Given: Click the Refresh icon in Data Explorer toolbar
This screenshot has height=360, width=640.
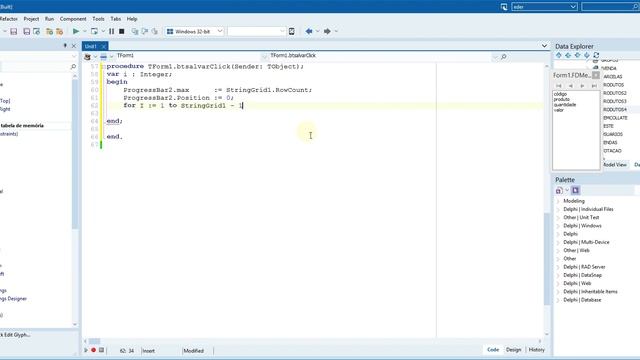Looking at the screenshot, I should click(596, 55).
